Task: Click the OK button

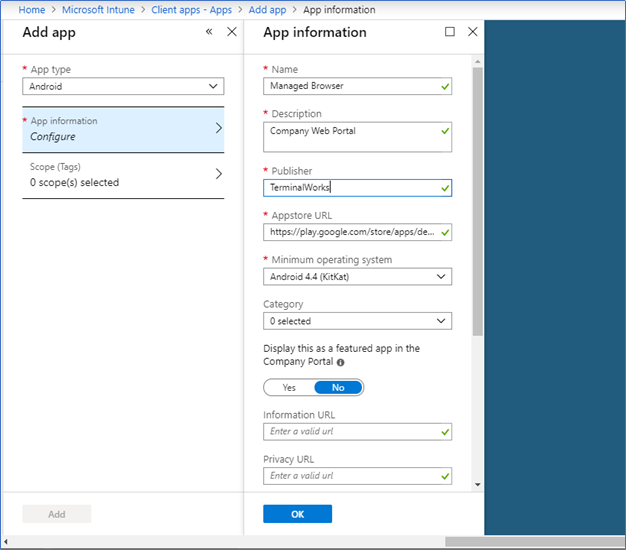Action: [x=297, y=514]
